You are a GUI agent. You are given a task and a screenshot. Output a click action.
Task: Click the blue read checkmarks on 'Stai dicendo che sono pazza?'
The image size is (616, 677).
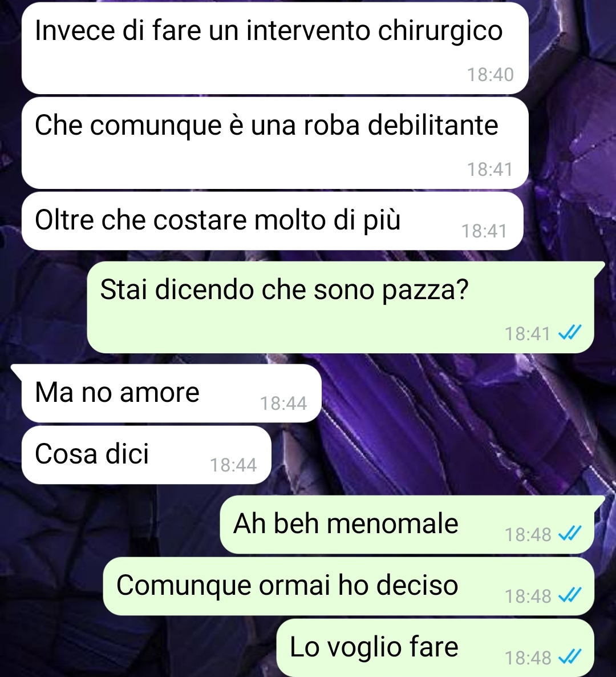point(570,333)
